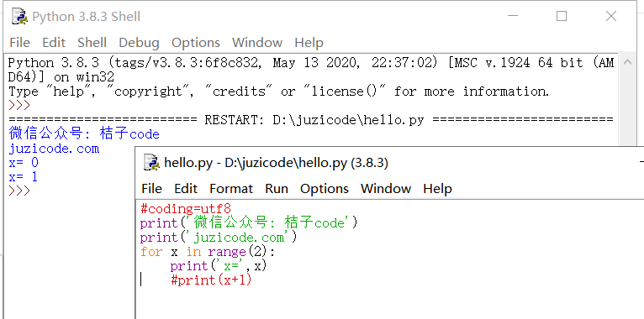Place cursor after #print(x+1) comment line
Screen dimensions: 644x319
pyautogui.click(x=251, y=280)
